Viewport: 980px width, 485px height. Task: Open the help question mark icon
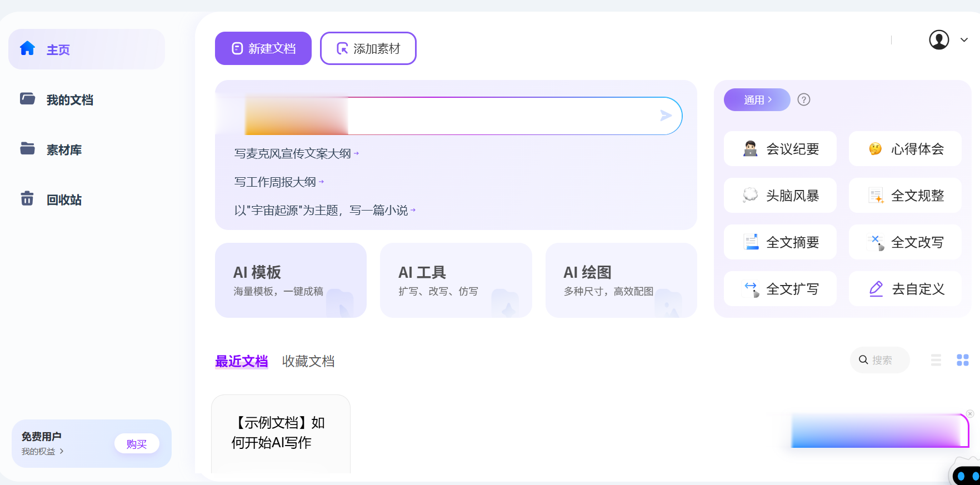point(803,99)
